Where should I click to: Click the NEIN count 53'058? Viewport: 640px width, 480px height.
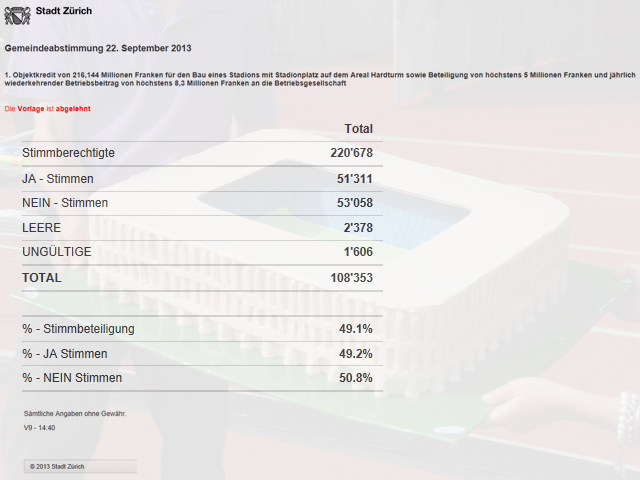point(355,203)
